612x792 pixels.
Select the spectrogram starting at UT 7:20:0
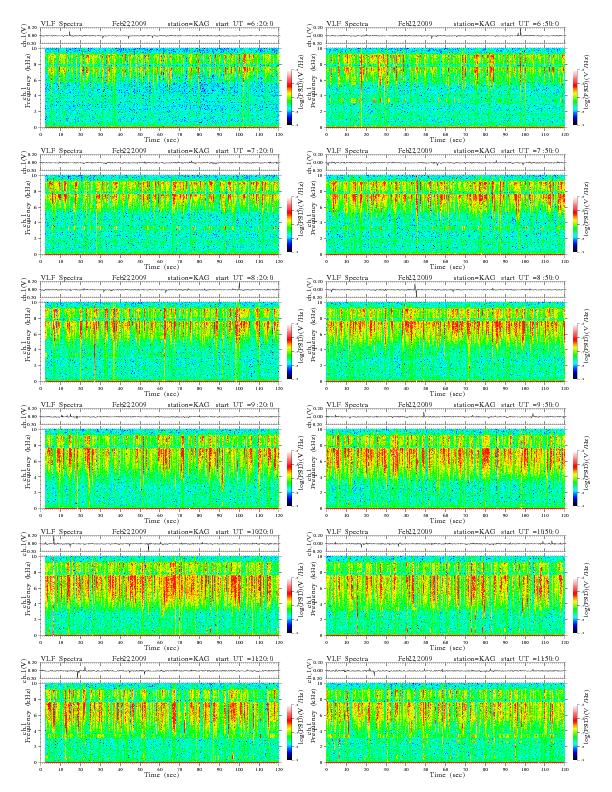tap(160, 215)
